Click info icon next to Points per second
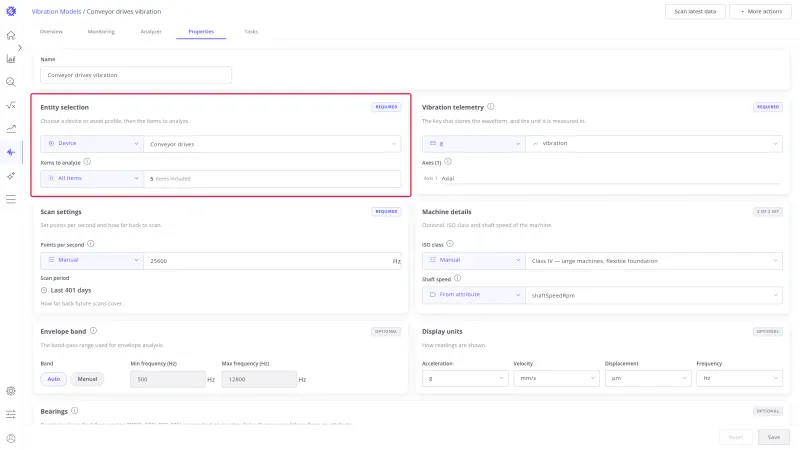The height and width of the screenshot is (450, 800). pyautogui.click(x=91, y=244)
